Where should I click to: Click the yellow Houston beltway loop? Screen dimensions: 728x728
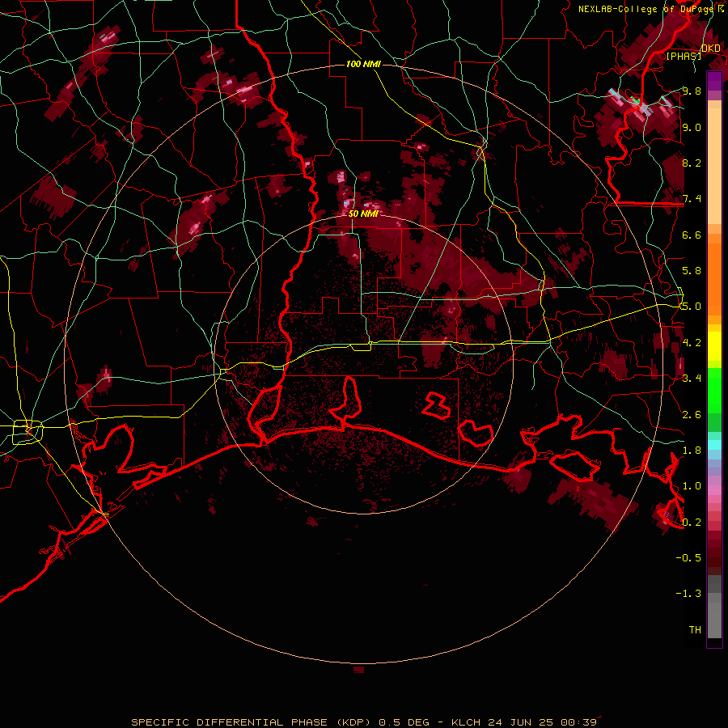point(28,432)
